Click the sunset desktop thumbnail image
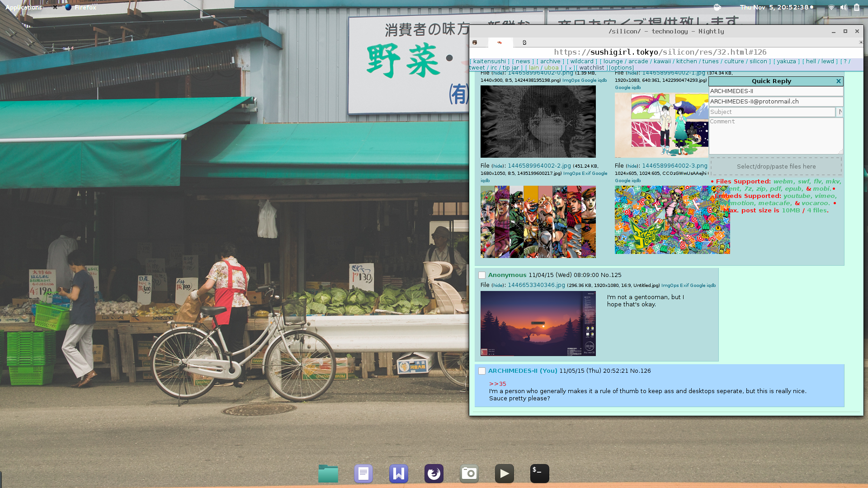The height and width of the screenshot is (488, 868). 538,324
